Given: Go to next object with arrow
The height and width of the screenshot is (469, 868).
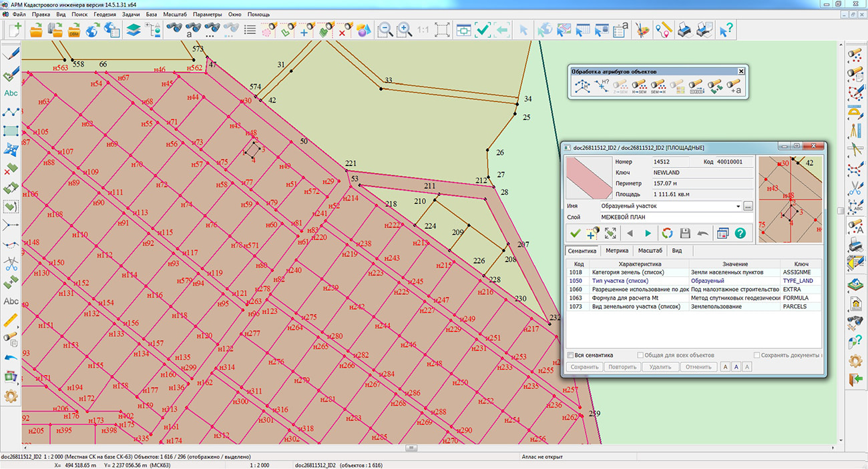Looking at the screenshot, I should click(x=648, y=233).
